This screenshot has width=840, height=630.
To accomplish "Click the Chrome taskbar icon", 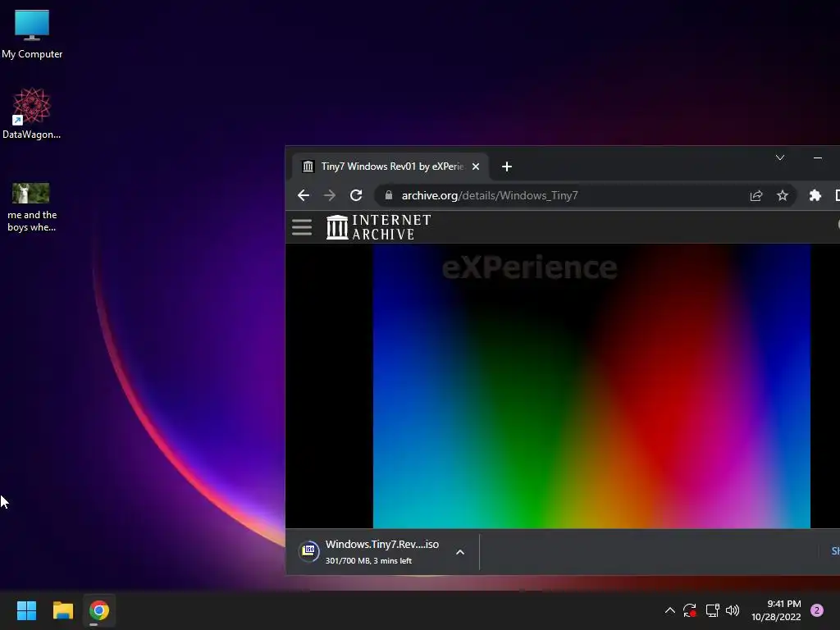I will [99, 610].
